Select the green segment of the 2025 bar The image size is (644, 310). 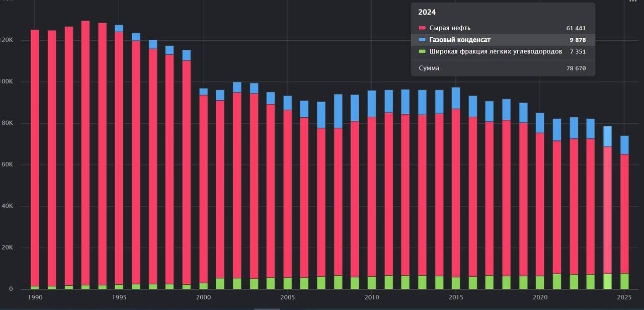click(x=624, y=281)
